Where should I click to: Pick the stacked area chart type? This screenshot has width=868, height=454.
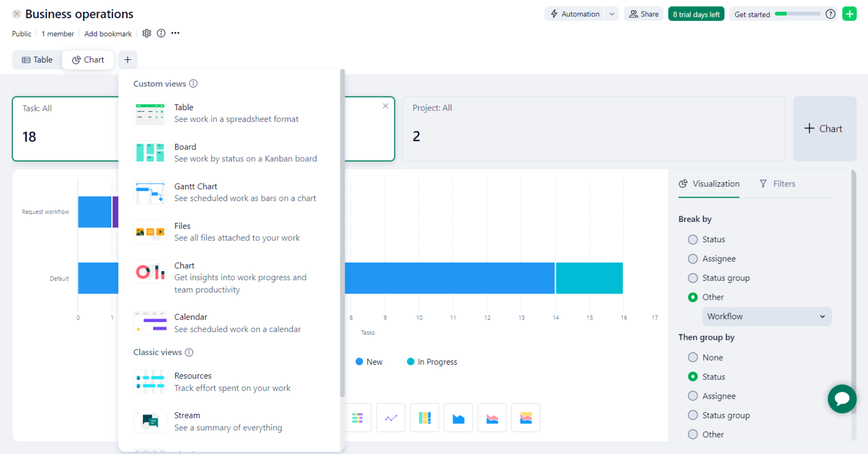tap(492, 417)
